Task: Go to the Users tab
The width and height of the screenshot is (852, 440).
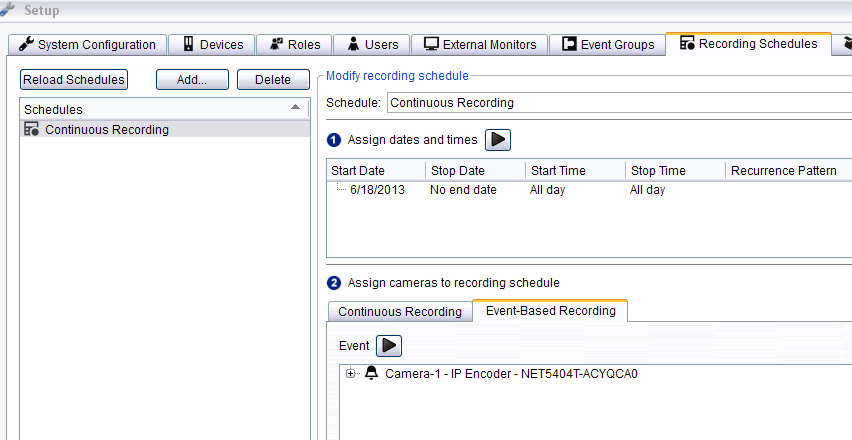Action: 372,44
